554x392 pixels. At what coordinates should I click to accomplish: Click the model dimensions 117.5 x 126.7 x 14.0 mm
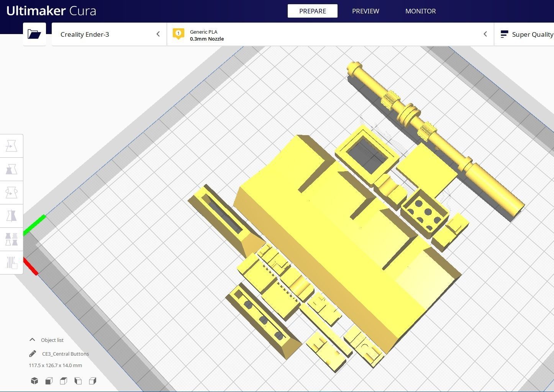pyautogui.click(x=55, y=365)
